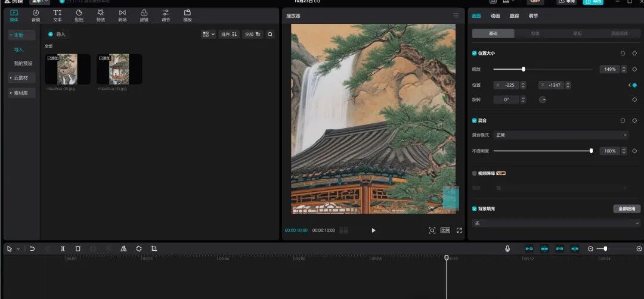
Task: Add keyframe for 旋转 rotation
Action: click(x=634, y=99)
